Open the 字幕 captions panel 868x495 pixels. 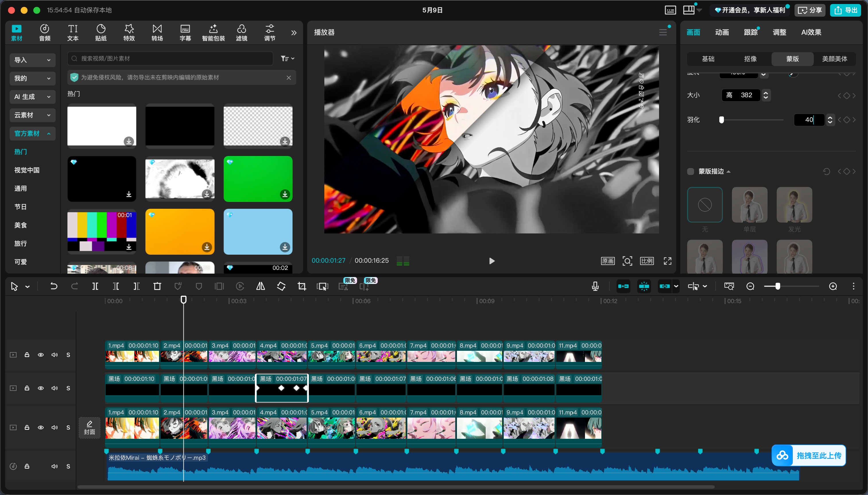pyautogui.click(x=185, y=33)
